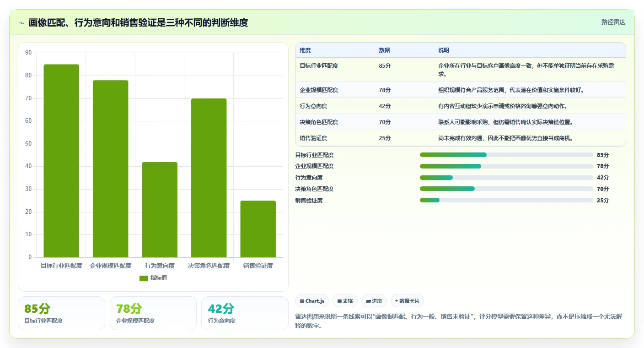Click the 决策角色匹配度 label in progress list
Viewport: 644px width, 348px height.
pos(314,189)
